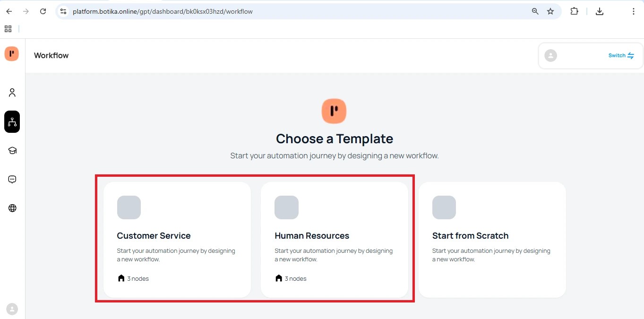
Task: Click the Human Resources template thumbnail
Action: [286, 207]
